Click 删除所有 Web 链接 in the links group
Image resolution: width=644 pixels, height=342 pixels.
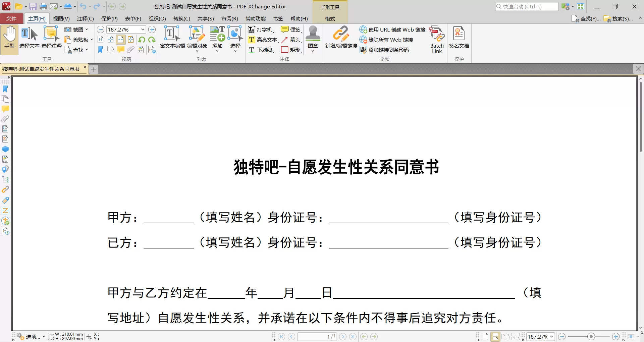tap(387, 40)
